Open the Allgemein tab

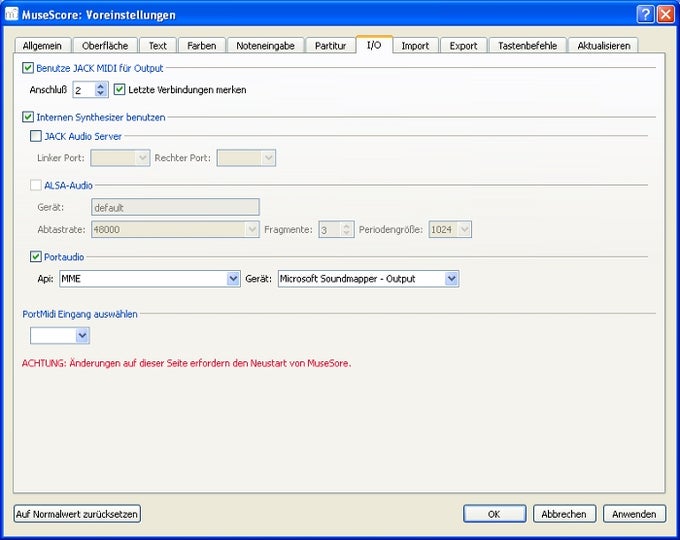(42, 46)
